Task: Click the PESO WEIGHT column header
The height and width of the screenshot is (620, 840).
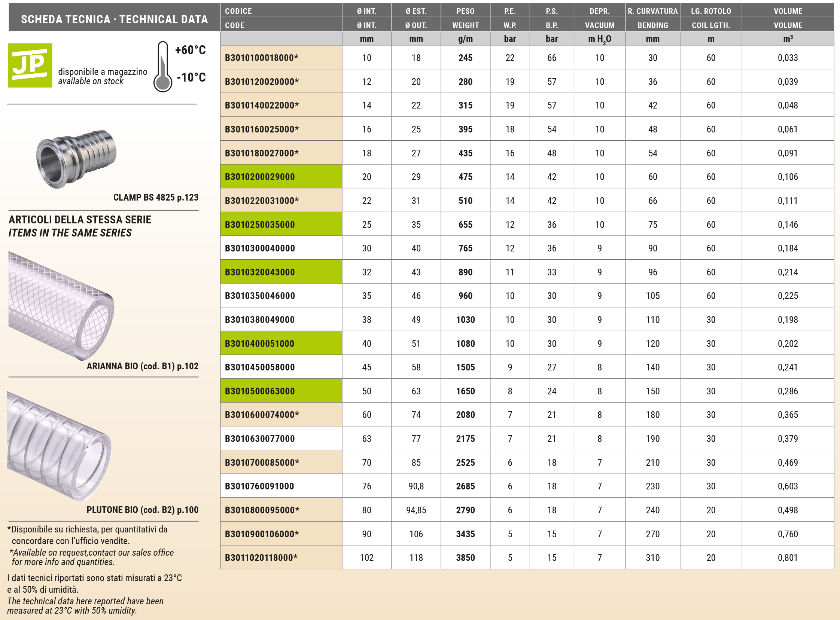Action: (x=465, y=18)
